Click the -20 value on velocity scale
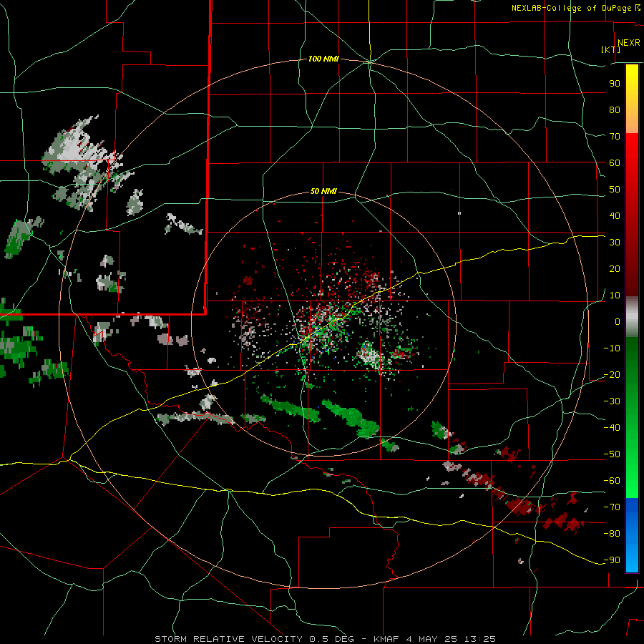Screen dimensions: 644x644 (612, 374)
